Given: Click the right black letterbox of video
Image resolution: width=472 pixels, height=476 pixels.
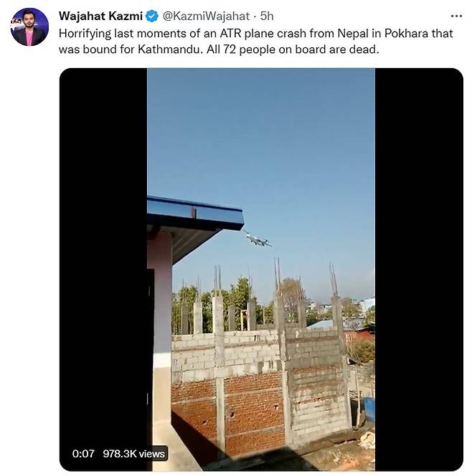Looking at the screenshot, I should (419, 270).
